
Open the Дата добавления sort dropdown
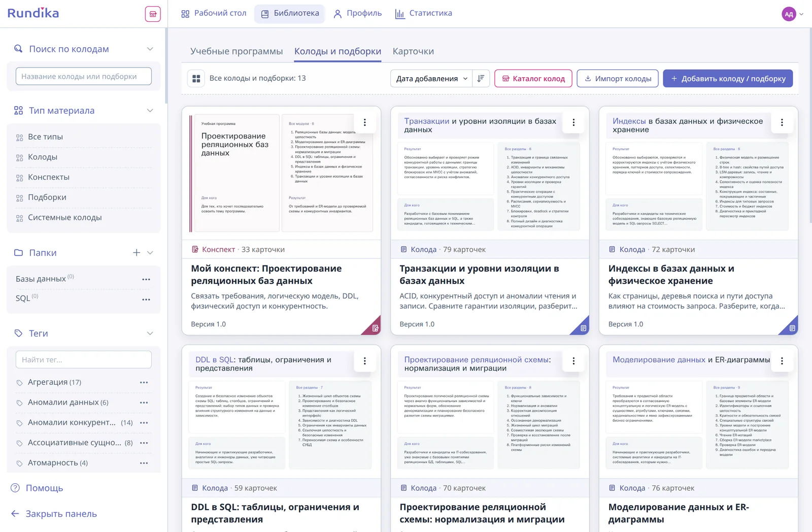431,79
